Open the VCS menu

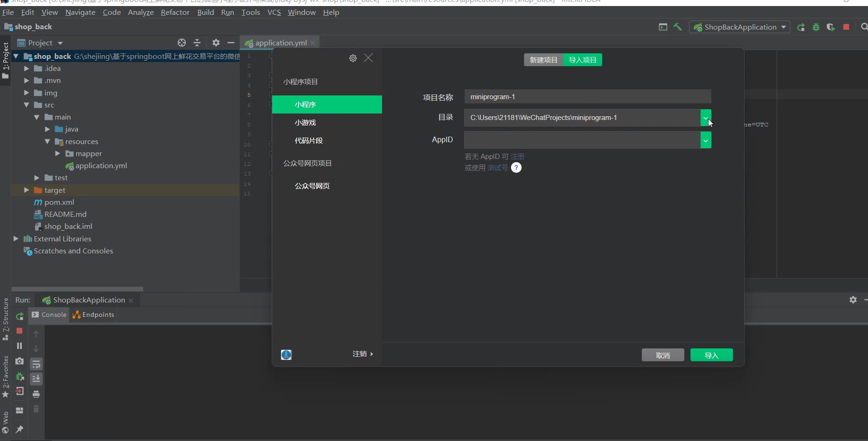(274, 12)
